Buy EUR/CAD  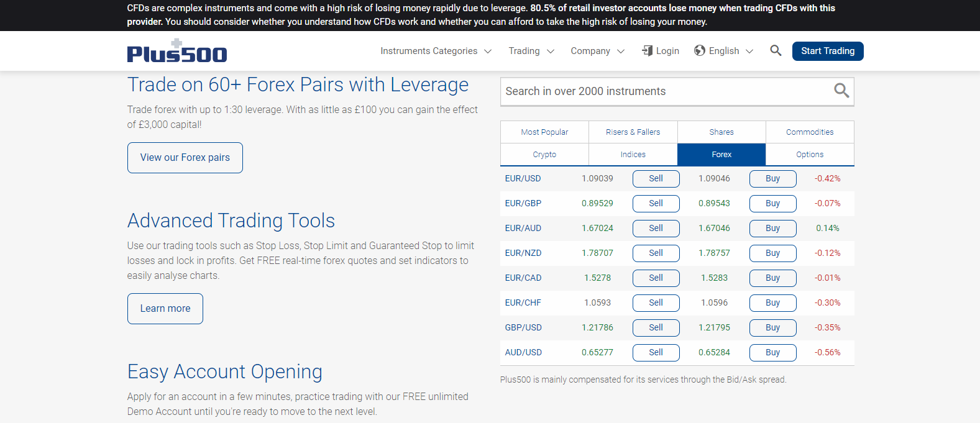[x=773, y=278]
